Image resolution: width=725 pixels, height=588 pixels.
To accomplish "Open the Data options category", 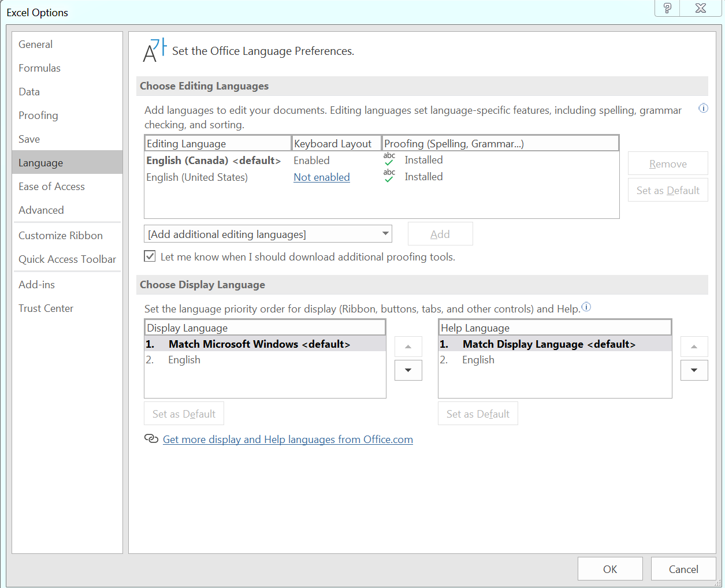I will click(x=67, y=92).
